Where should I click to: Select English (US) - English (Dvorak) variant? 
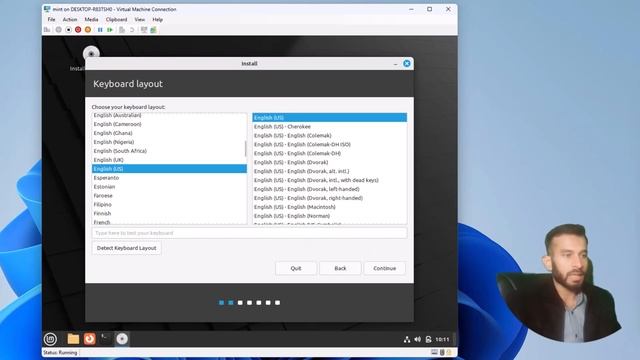coord(329,162)
